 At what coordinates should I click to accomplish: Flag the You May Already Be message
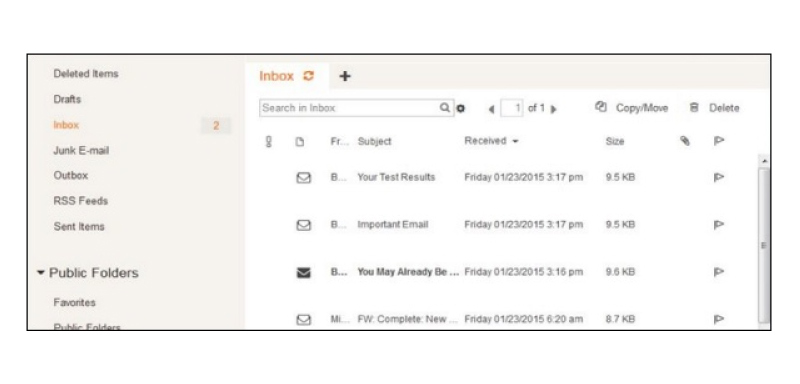[x=719, y=272]
